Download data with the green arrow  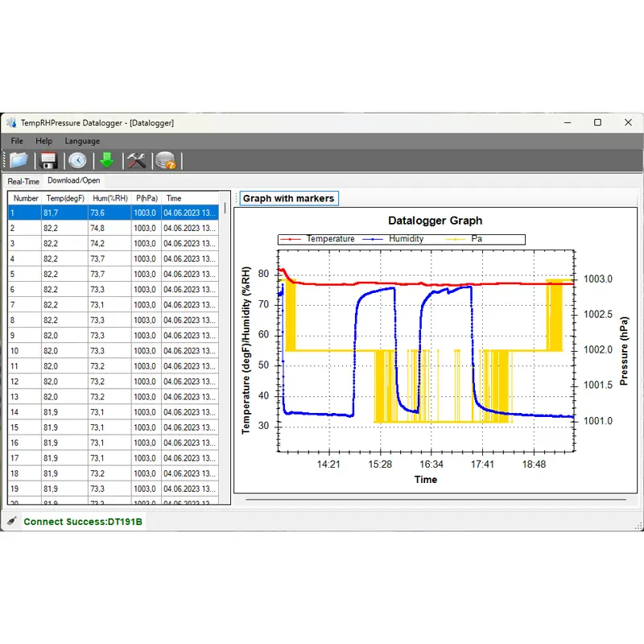coord(106,159)
